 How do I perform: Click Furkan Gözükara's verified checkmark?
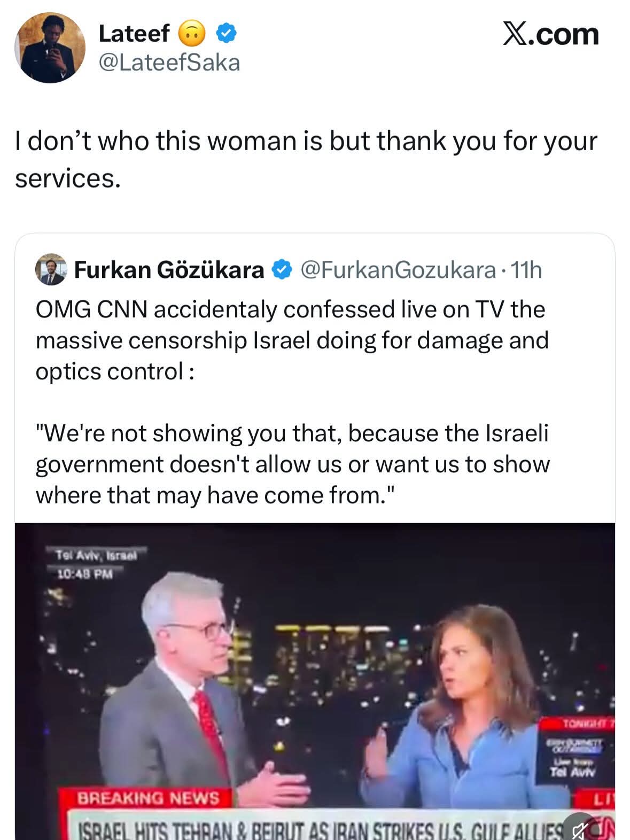[282, 270]
